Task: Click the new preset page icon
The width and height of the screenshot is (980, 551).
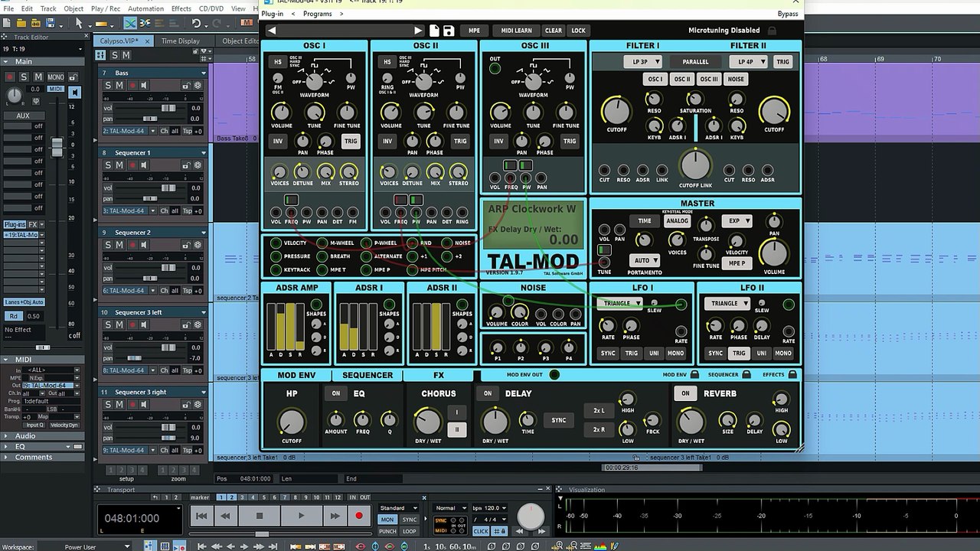Action: click(434, 31)
